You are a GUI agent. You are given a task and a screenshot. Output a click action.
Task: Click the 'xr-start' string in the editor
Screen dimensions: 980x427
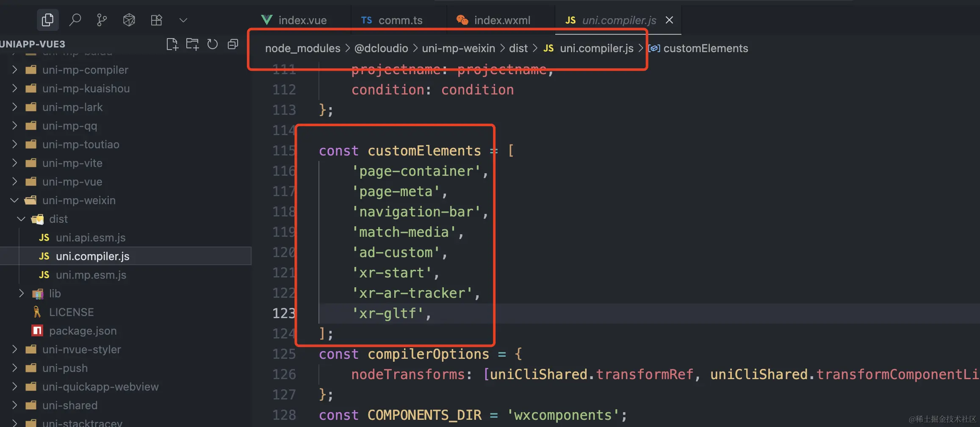point(392,273)
